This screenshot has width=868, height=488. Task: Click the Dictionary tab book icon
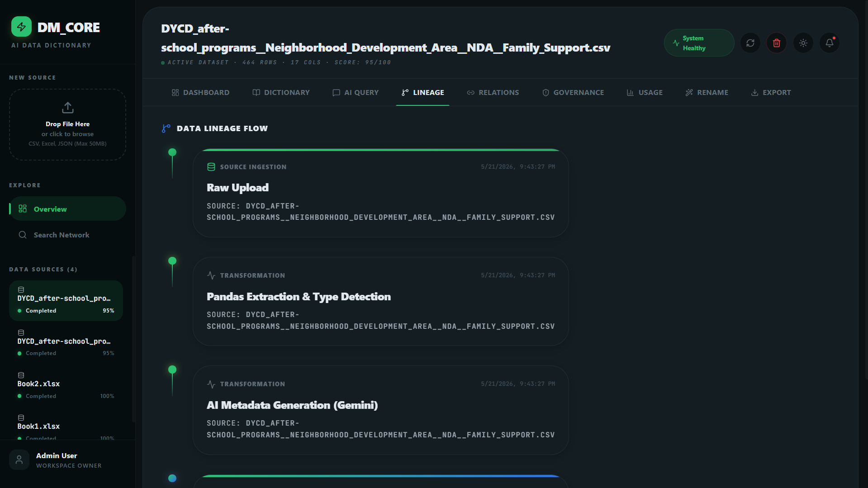coord(256,92)
